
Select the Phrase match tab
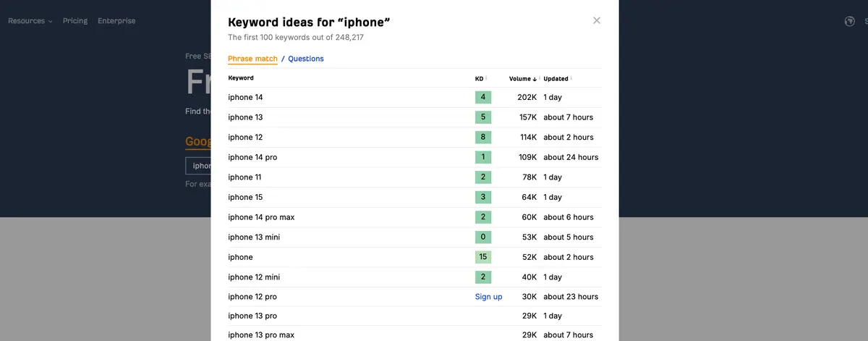tap(252, 59)
